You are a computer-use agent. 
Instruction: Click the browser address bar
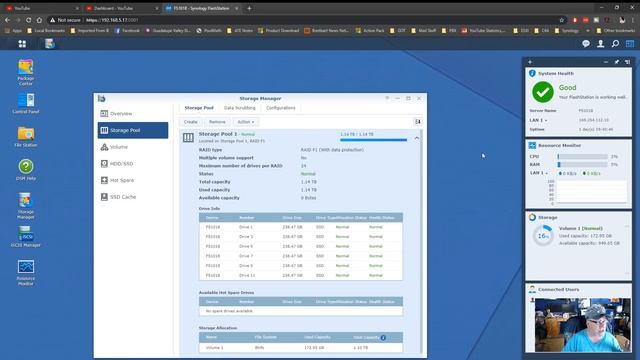point(302,20)
